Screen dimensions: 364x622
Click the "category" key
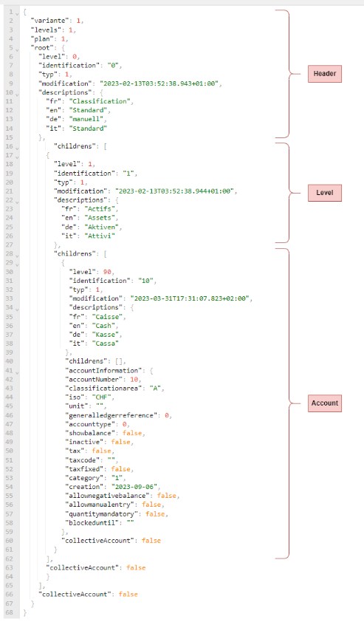(x=84, y=478)
